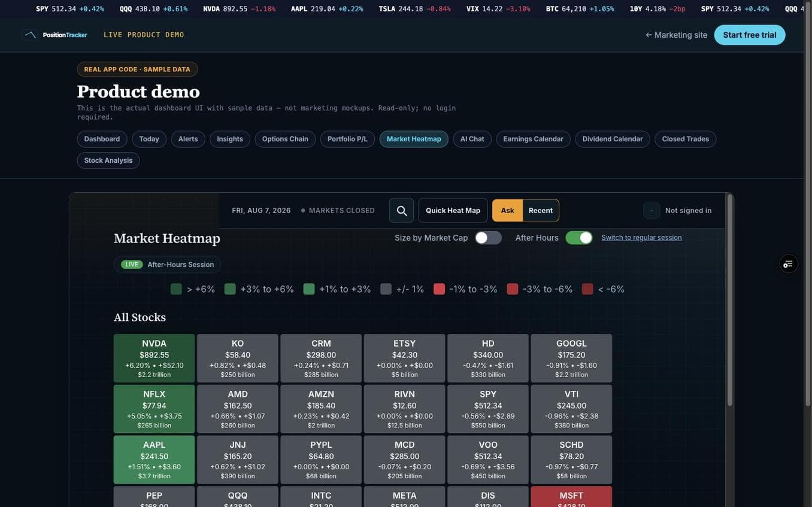Click the REAL APP CODE · SAMPLE DATA badge

coord(137,69)
